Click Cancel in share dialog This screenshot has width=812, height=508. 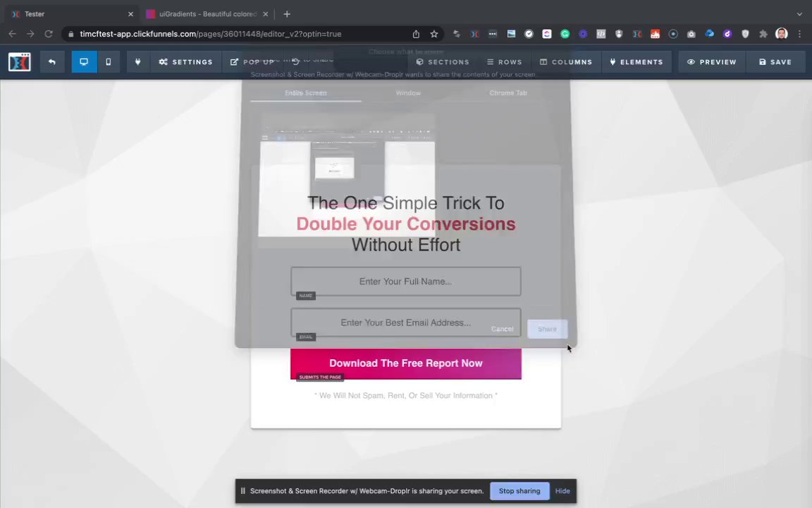pyautogui.click(x=503, y=329)
